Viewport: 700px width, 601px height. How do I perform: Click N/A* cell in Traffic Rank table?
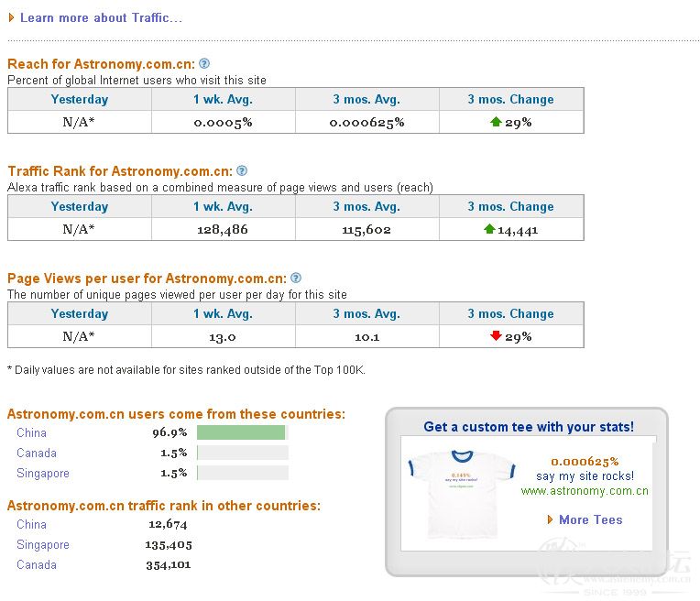[79, 229]
